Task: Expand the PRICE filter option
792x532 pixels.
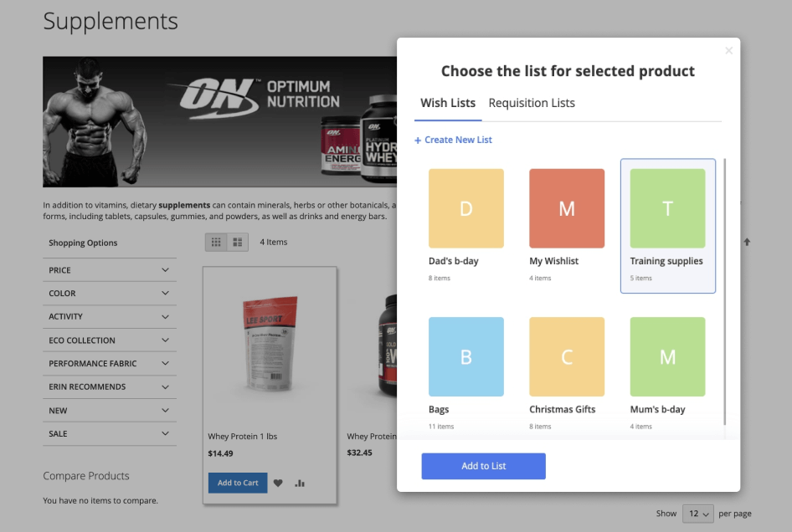Action: (110, 270)
